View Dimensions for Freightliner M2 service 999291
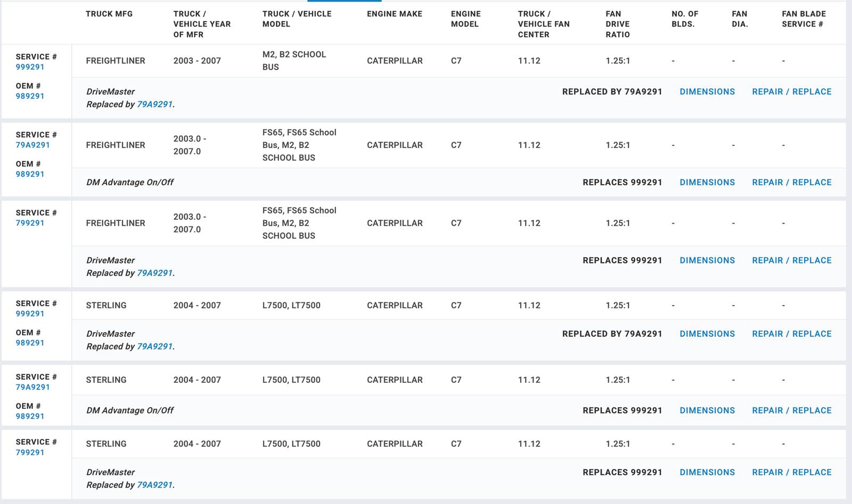852x504 pixels. (x=707, y=92)
